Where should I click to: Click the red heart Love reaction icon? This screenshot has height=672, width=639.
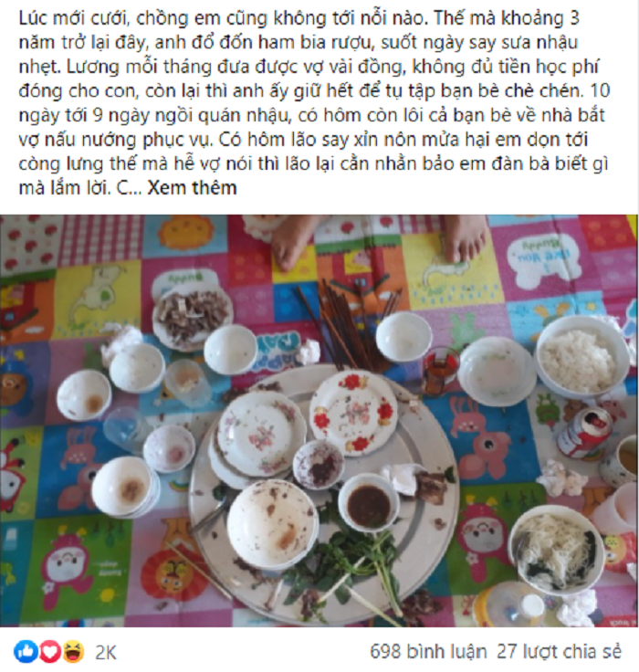50,652
